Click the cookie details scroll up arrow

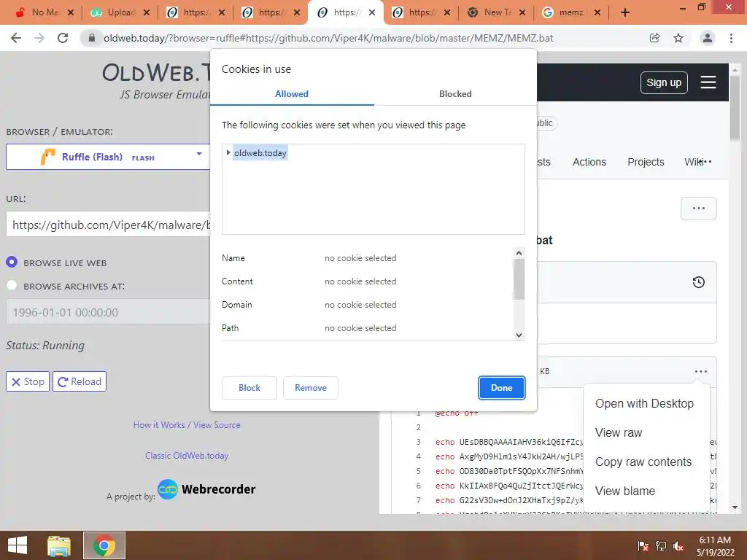519,253
